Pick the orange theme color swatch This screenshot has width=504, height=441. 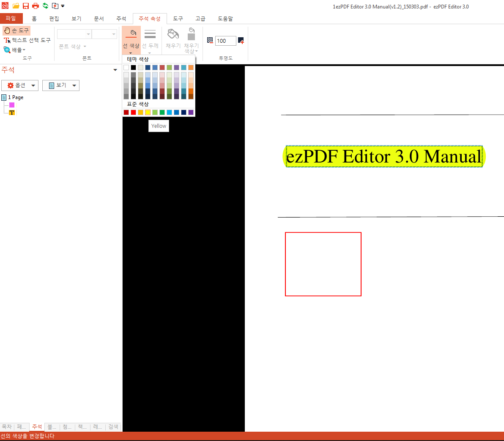191,68
